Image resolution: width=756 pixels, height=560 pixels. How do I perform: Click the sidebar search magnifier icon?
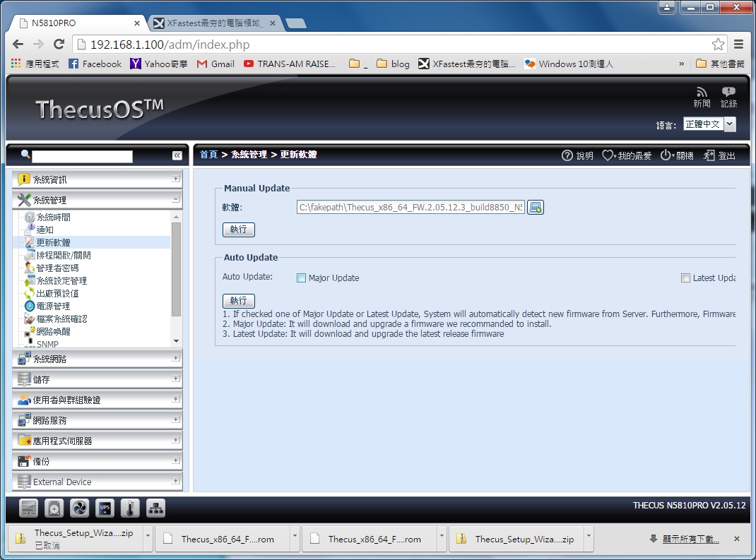25,154
